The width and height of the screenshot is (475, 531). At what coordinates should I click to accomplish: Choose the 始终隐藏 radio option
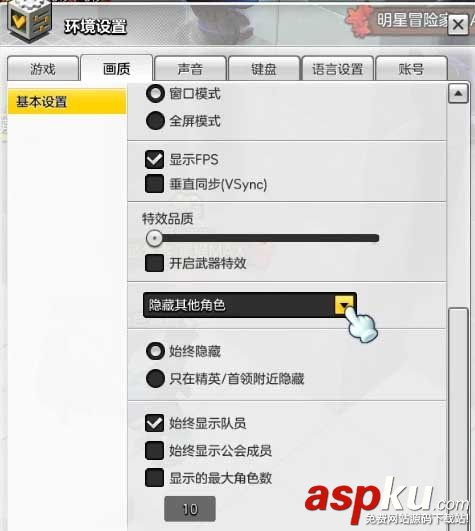pyautogui.click(x=155, y=351)
